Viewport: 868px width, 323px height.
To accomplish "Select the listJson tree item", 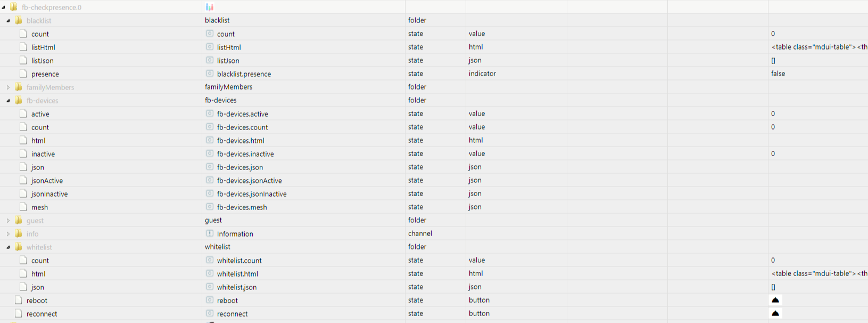I will [x=42, y=61].
